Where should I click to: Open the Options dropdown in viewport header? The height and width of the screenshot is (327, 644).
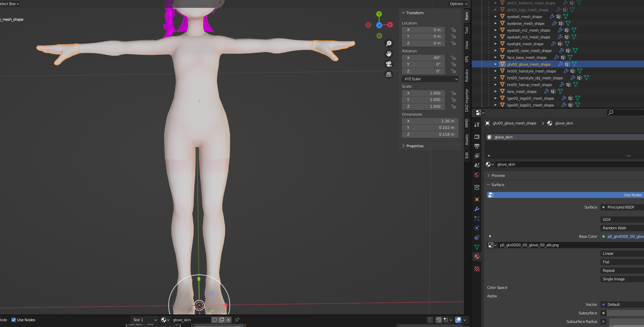[458, 4]
